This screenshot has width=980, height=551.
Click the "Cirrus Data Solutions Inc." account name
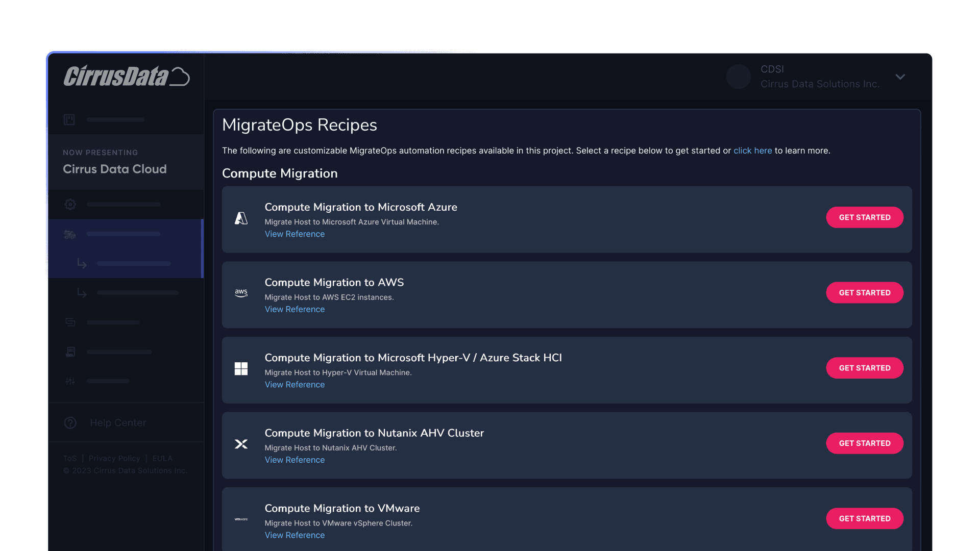820,84
